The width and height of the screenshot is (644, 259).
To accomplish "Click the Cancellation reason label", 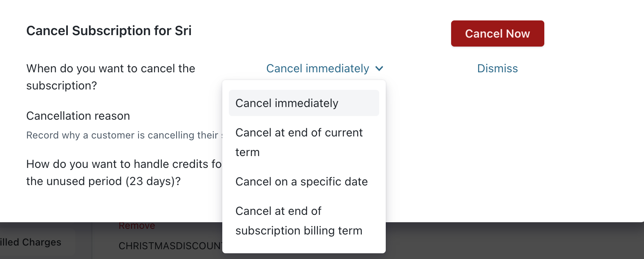I will [78, 116].
